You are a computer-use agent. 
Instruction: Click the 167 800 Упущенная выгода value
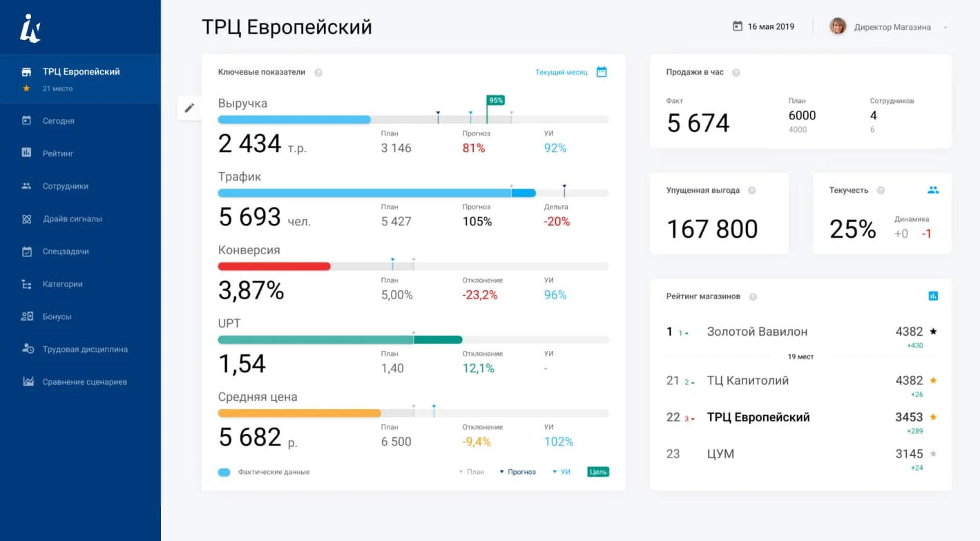click(712, 229)
